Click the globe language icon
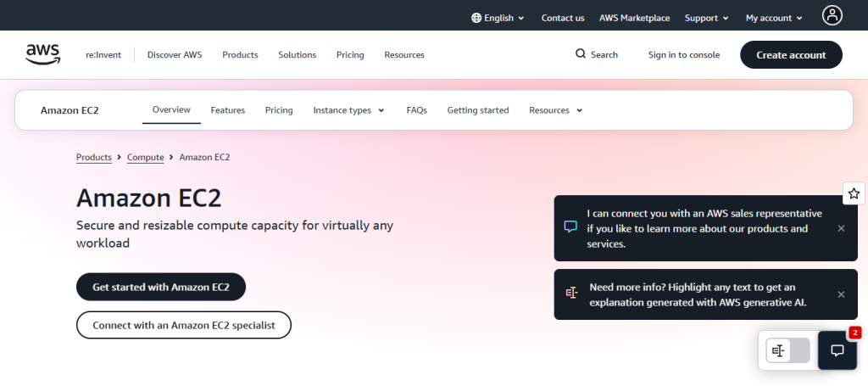Screen dimensions: 868x386 point(476,18)
